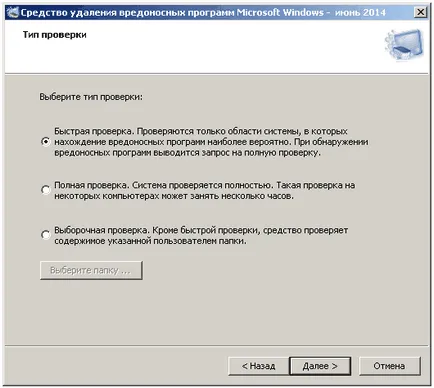This screenshot has height=388, width=434.
Task: Click the Выберите тип проверки label
Action: tap(91, 97)
